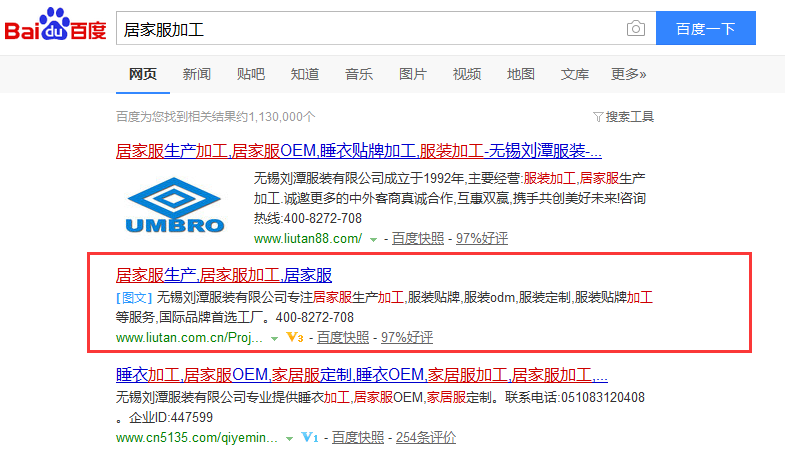
Task: Open 百度快照 for liutan88.com result
Action: tap(418, 239)
